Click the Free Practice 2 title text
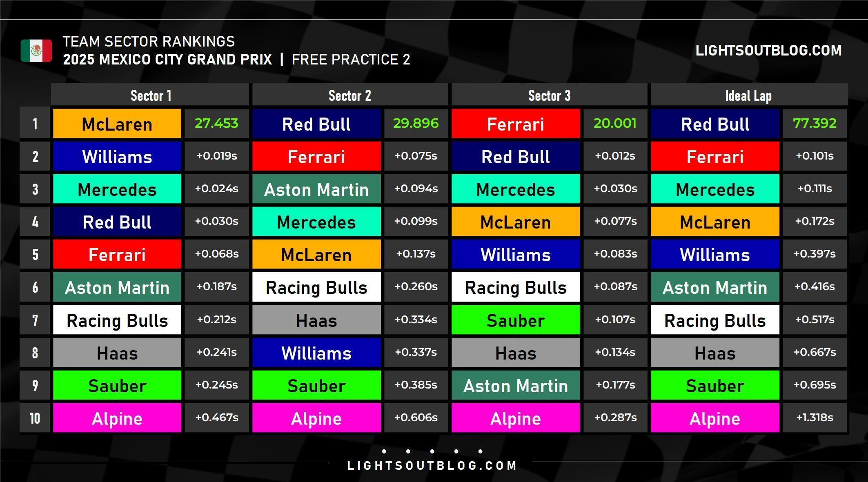The width and height of the screenshot is (868, 482). click(351, 60)
